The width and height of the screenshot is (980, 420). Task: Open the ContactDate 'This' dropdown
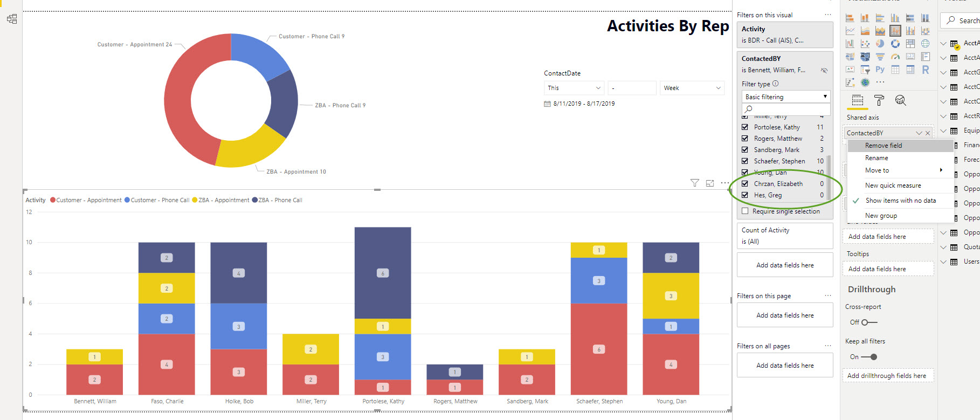click(574, 88)
